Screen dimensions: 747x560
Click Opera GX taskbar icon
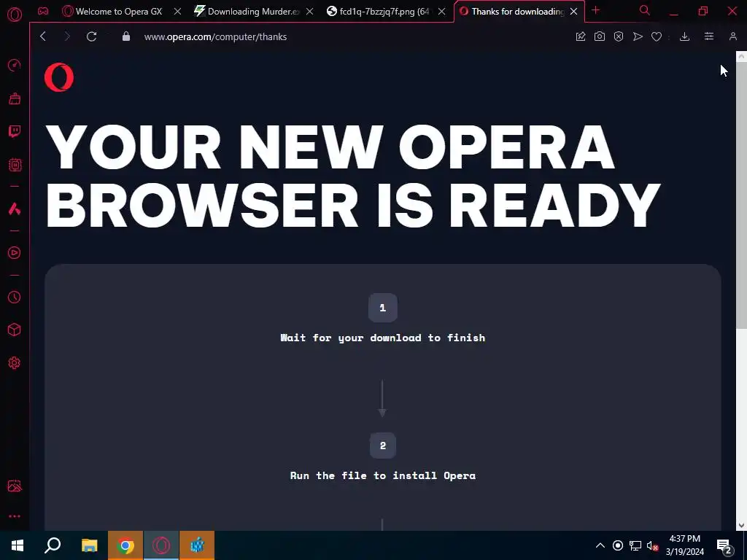(x=161, y=545)
